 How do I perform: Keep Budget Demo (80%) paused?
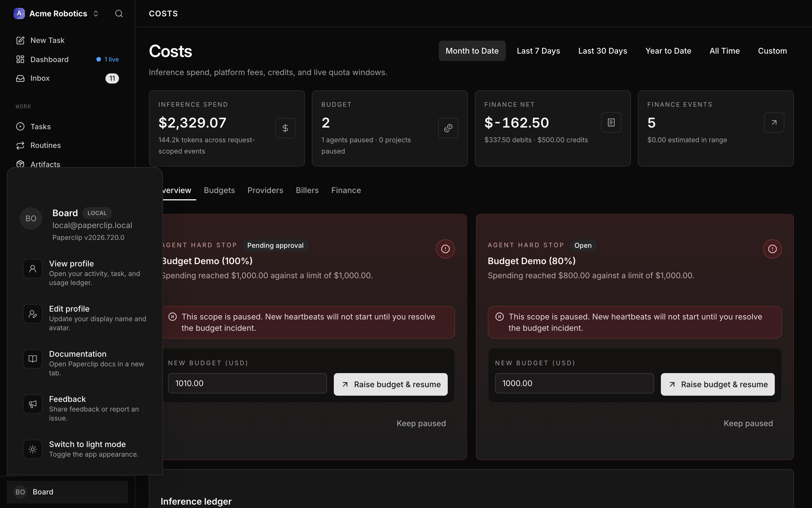tap(748, 423)
